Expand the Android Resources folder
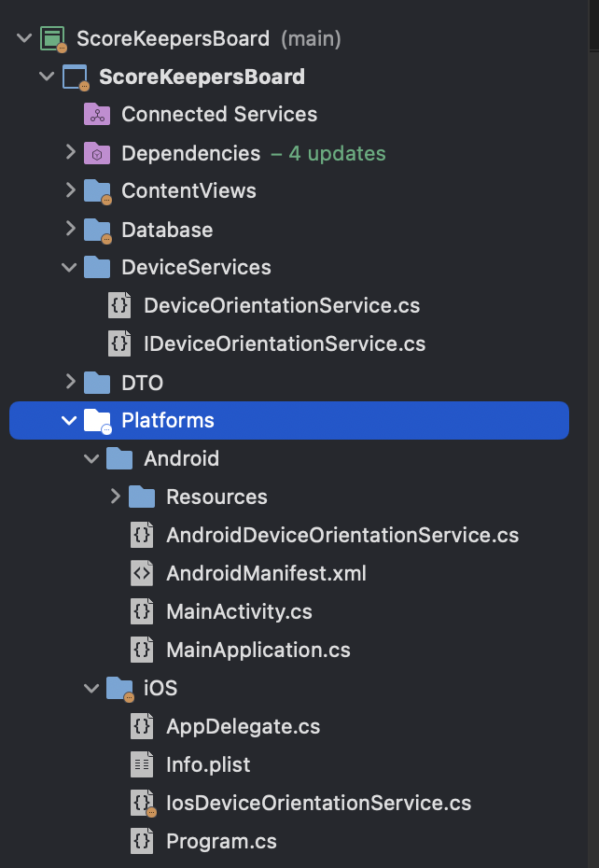Image resolution: width=599 pixels, height=868 pixels. [115, 497]
